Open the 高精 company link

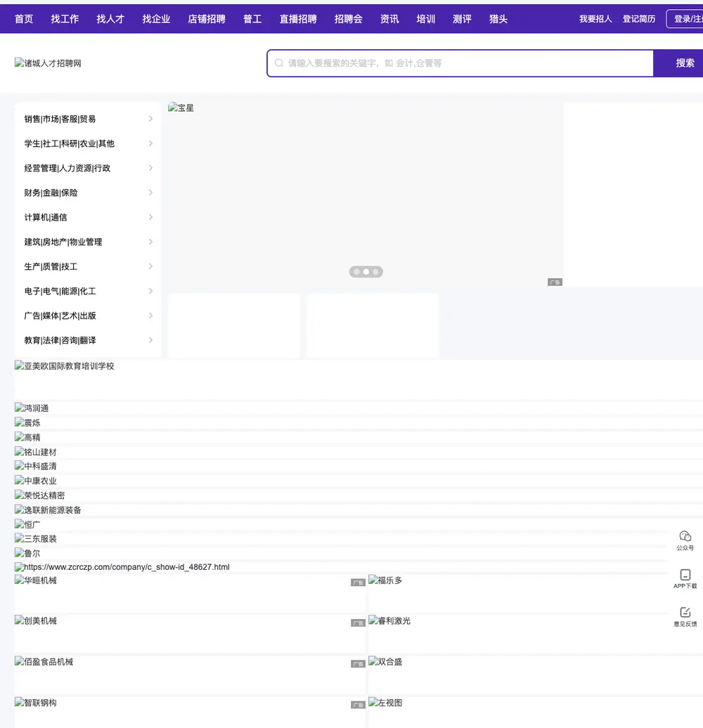tap(359, 437)
